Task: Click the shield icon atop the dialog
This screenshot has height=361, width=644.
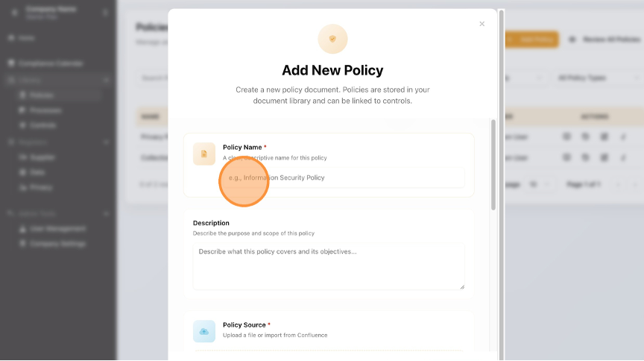Action: point(332,39)
